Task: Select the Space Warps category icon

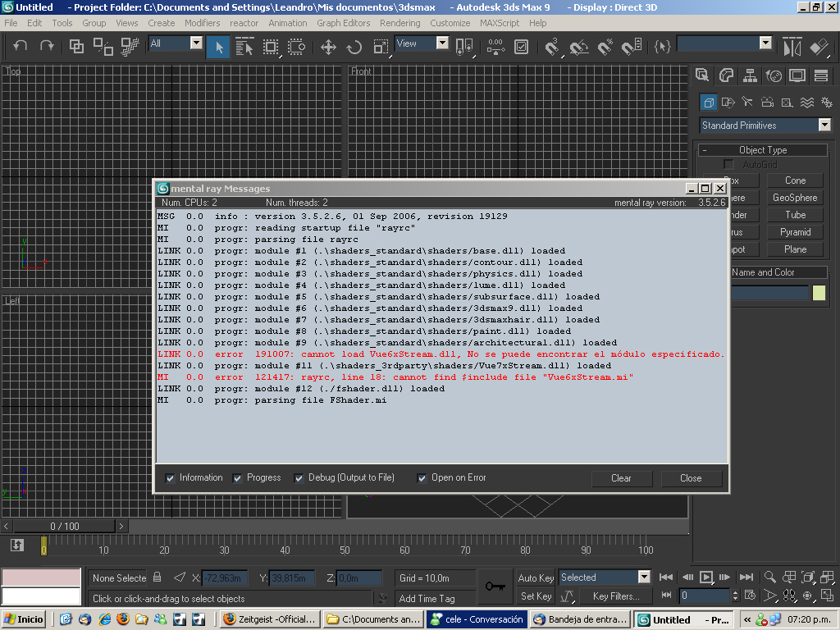Action: click(807, 102)
